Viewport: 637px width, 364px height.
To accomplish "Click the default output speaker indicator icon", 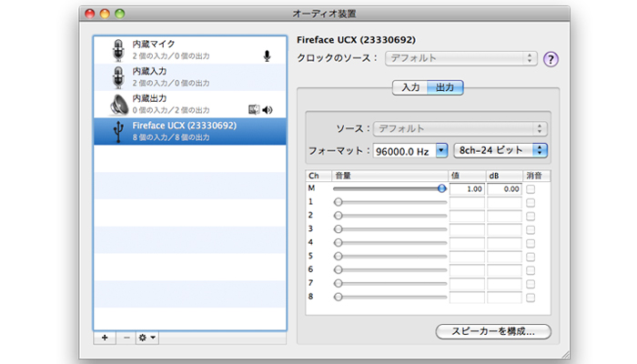I will pos(268,110).
